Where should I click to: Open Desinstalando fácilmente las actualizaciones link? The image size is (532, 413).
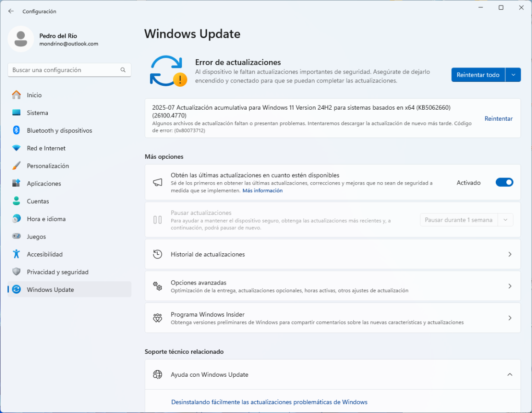(269, 402)
